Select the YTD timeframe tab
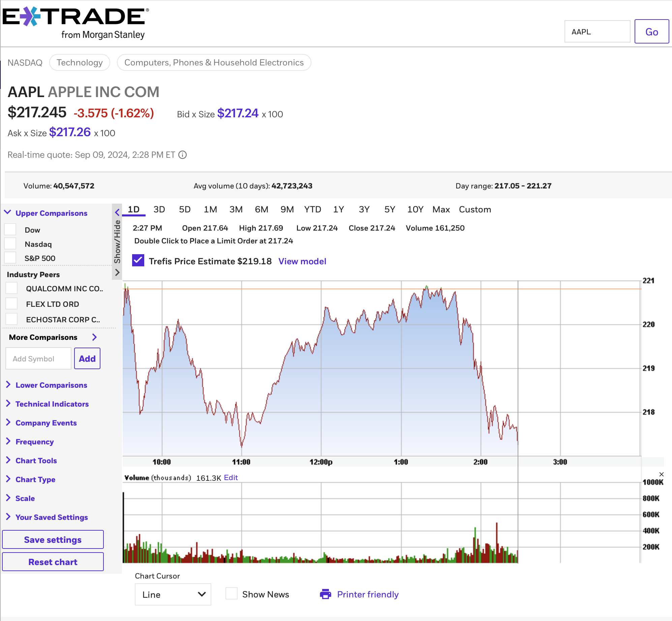This screenshot has height=621, width=672. (x=313, y=209)
